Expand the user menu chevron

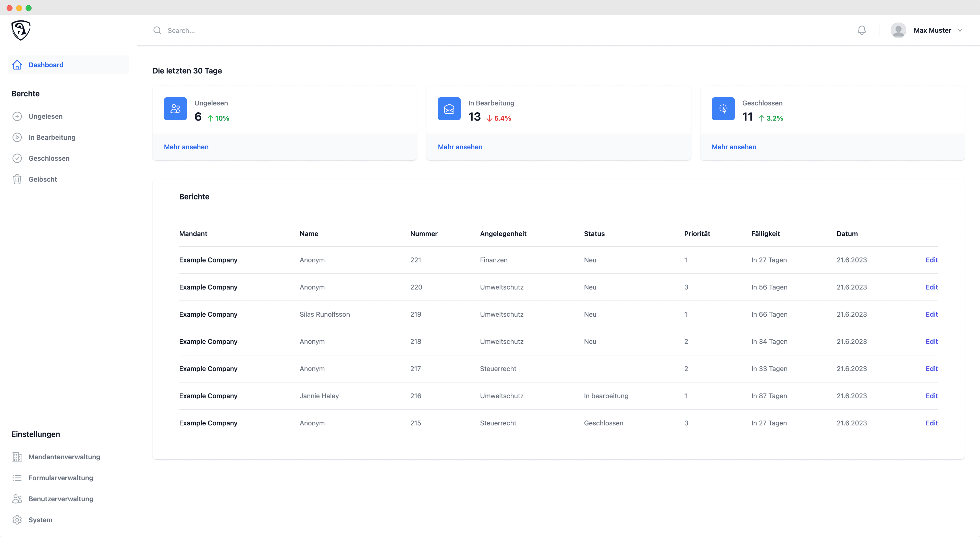coord(960,30)
